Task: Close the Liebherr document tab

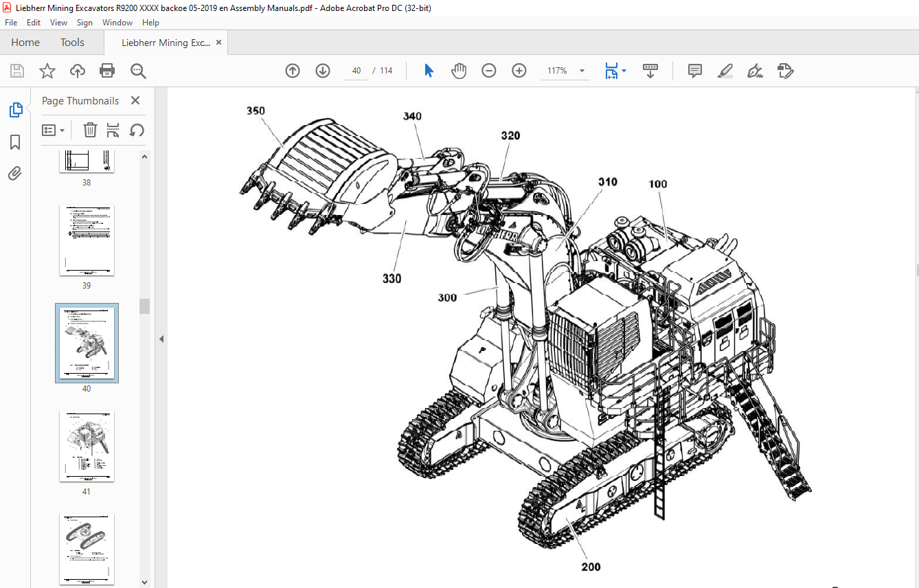Action: [218, 43]
